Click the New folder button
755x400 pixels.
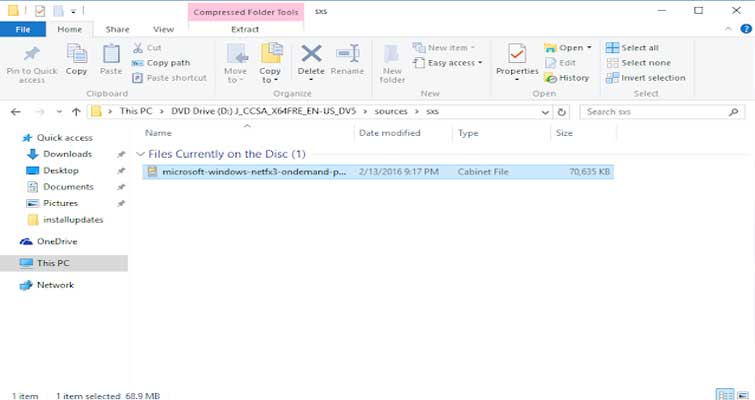pyautogui.click(x=392, y=64)
